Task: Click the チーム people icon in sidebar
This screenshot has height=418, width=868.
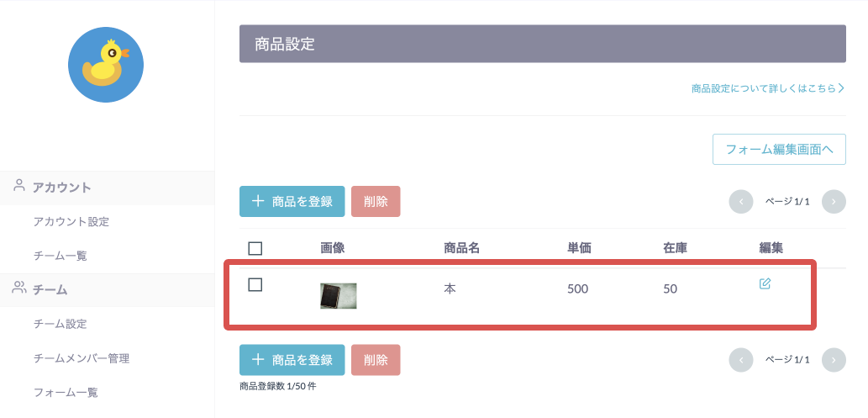Action: [19, 287]
